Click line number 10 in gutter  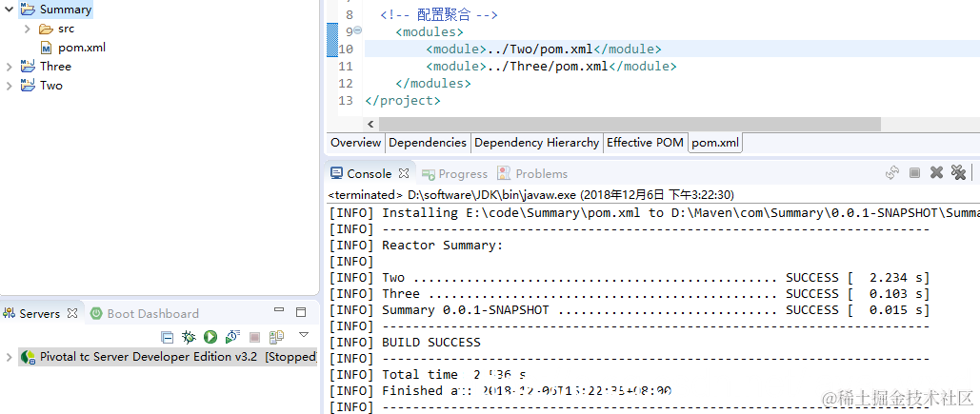tap(346, 49)
